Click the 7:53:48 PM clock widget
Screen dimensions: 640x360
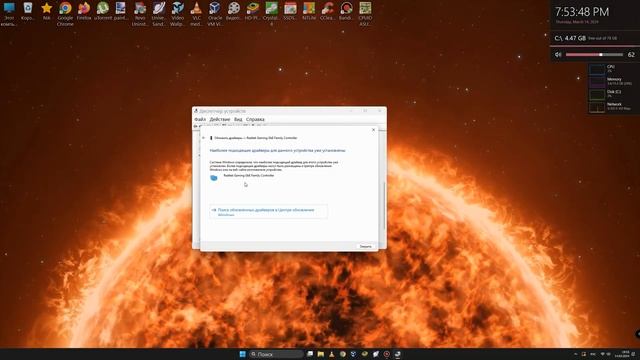coord(582,12)
